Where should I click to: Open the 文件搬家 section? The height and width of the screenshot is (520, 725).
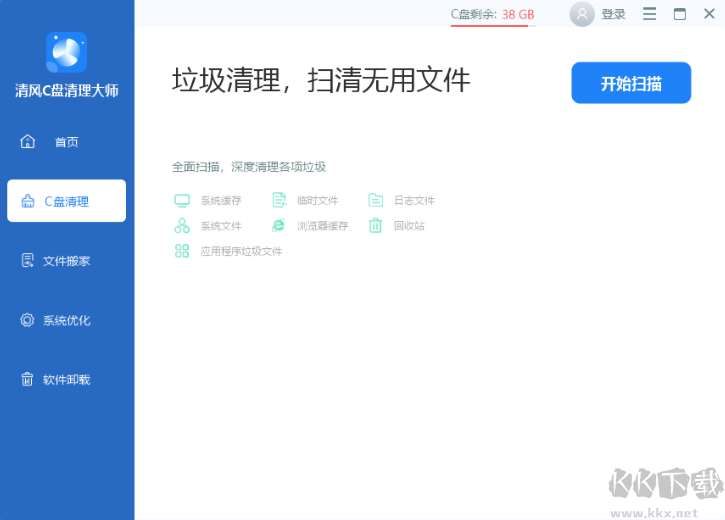[x=67, y=261]
